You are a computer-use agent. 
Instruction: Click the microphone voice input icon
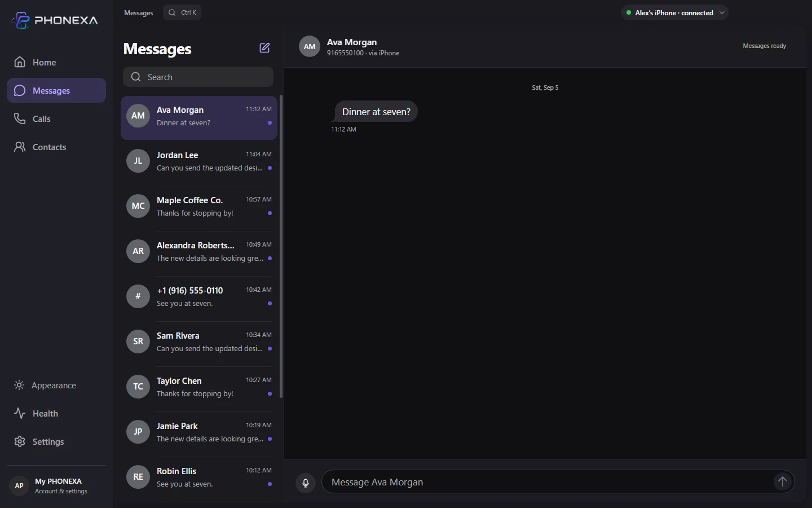(x=306, y=483)
